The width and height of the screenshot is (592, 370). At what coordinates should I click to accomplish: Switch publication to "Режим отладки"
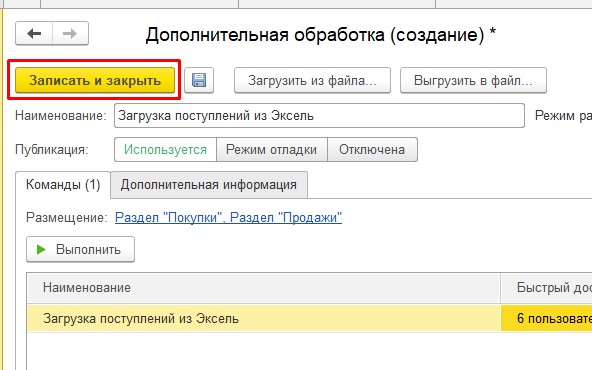tap(271, 150)
